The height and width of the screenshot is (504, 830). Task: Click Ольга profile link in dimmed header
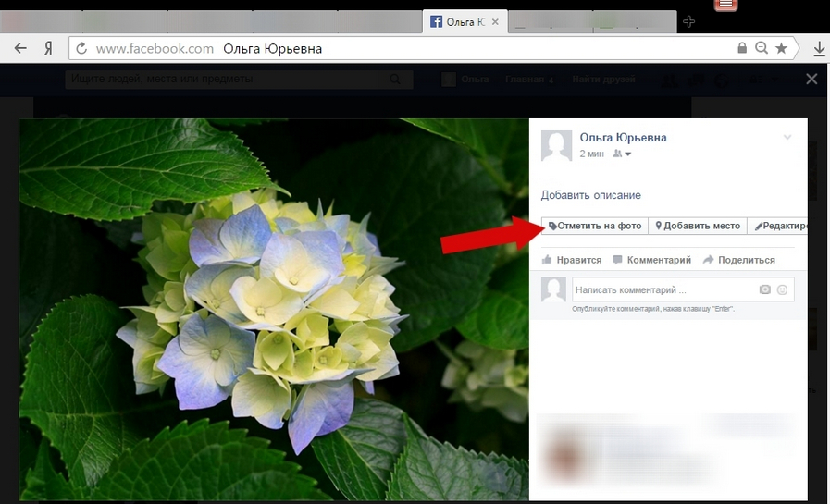pos(465,80)
